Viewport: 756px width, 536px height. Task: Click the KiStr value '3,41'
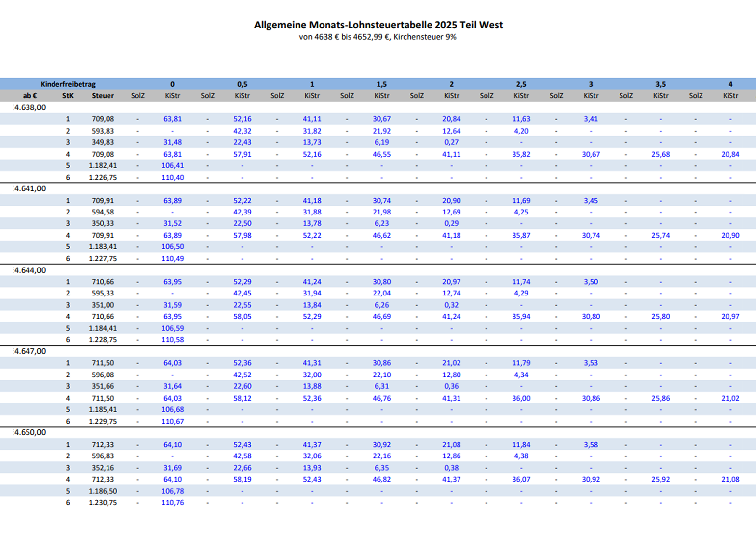(x=591, y=119)
